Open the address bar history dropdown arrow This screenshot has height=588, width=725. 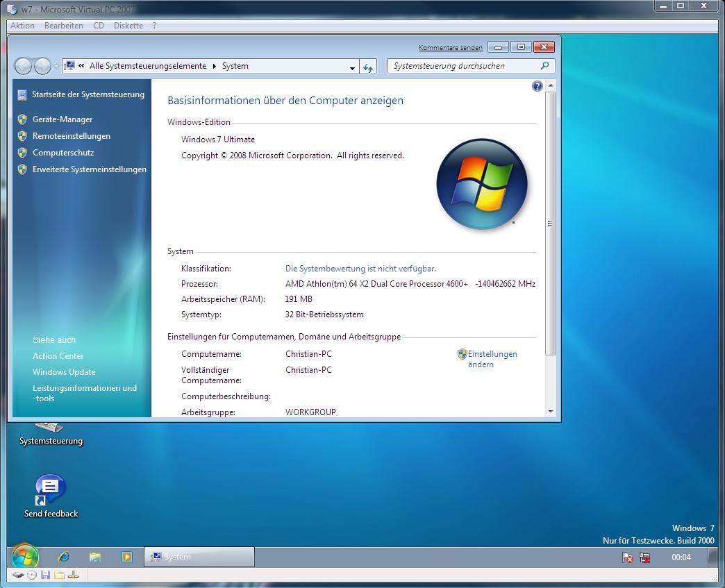point(352,67)
